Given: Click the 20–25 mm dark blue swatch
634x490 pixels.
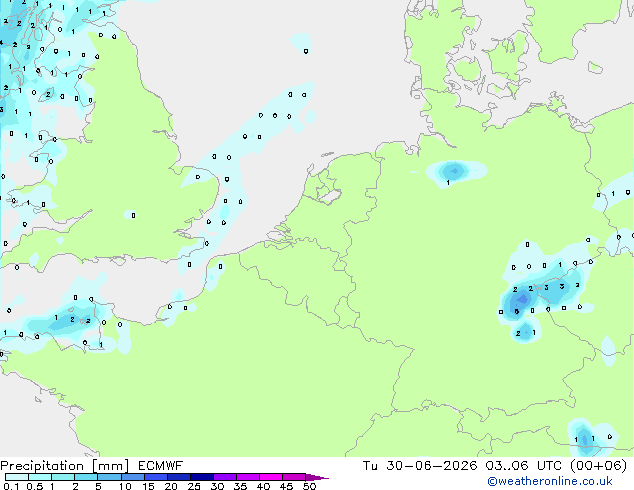Looking at the screenshot, I should 178,477.
